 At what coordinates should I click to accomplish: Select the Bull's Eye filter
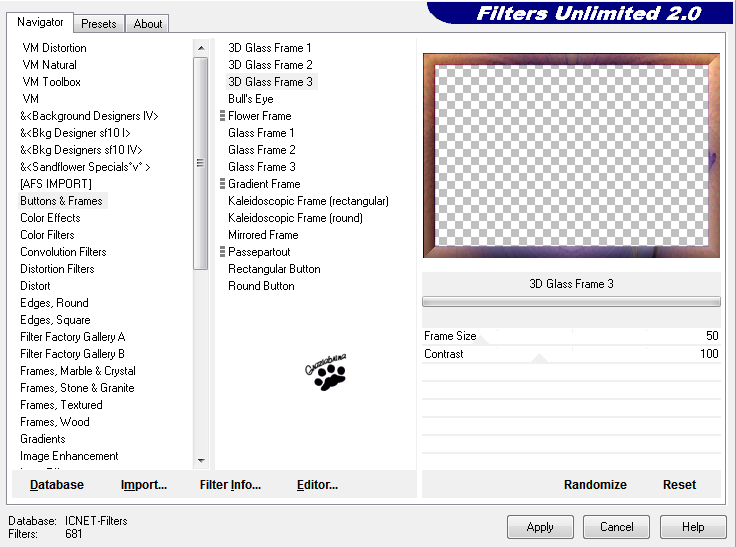(250, 99)
